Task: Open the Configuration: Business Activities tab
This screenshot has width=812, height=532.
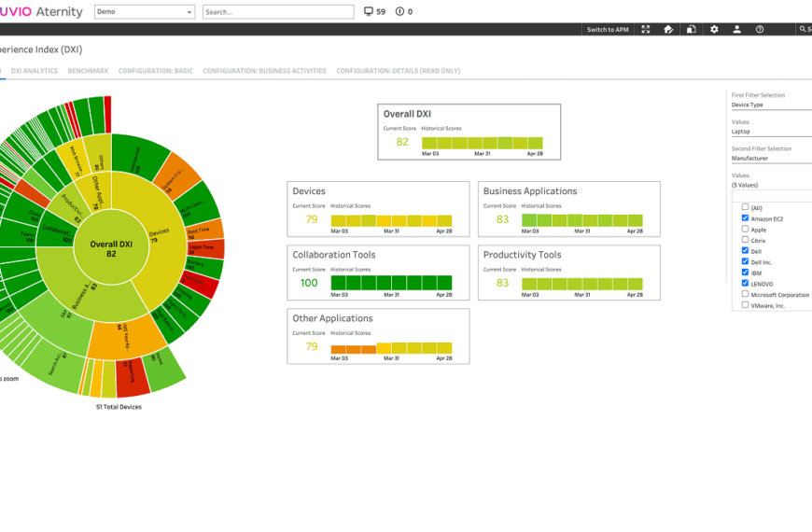Action: [264, 71]
